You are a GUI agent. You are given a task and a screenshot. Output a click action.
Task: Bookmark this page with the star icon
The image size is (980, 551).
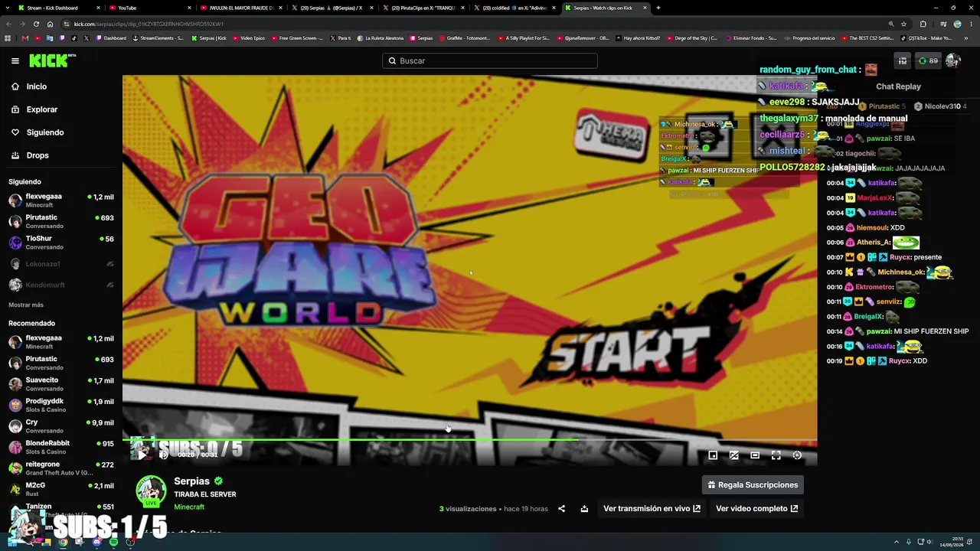tap(903, 24)
